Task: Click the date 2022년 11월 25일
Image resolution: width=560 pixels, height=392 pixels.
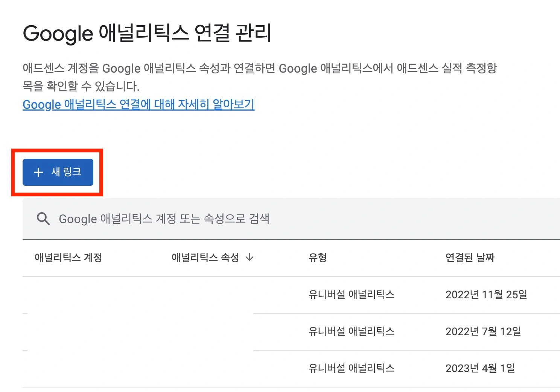Action: click(486, 295)
